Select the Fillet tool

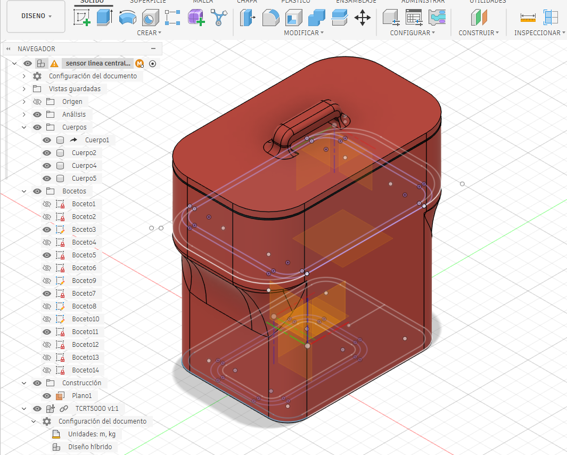(270, 17)
